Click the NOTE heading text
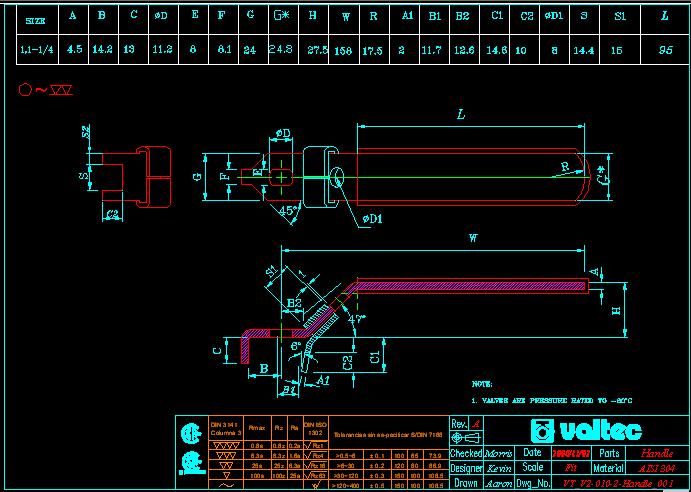Screen dimensions: 691x492 coord(482,383)
